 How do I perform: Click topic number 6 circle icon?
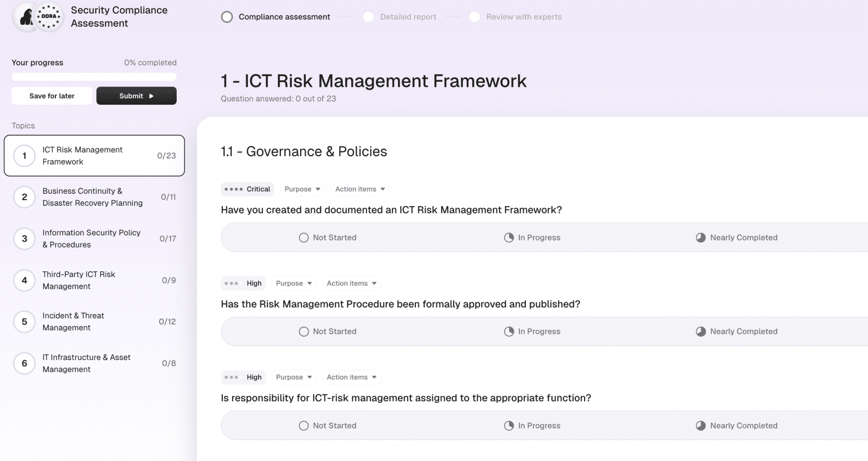[x=24, y=363]
